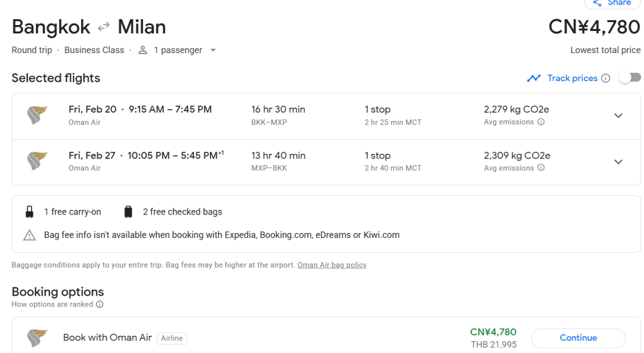Click the 'Round trip' text
Viewport: 644px width, 353px height.
point(32,50)
